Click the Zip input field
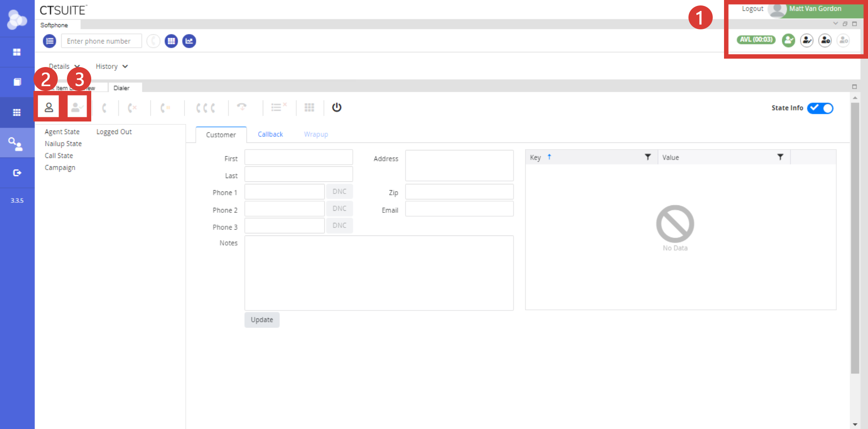 tap(460, 191)
